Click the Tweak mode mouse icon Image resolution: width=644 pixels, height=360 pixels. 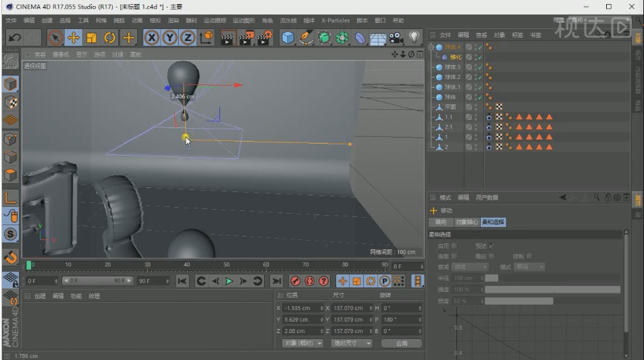point(10,216)
